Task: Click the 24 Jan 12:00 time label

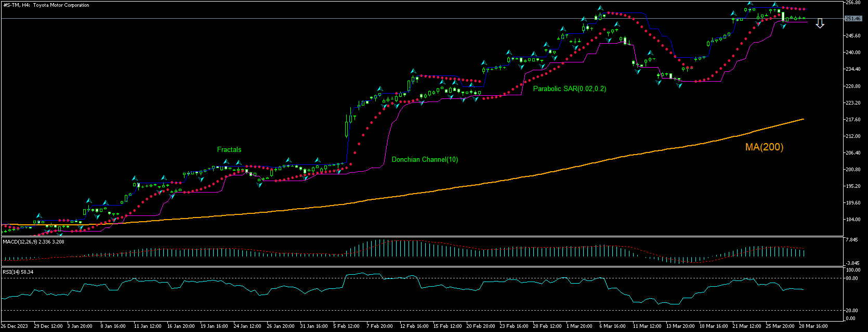Action: pyautogui.click(x=247, y=326)
